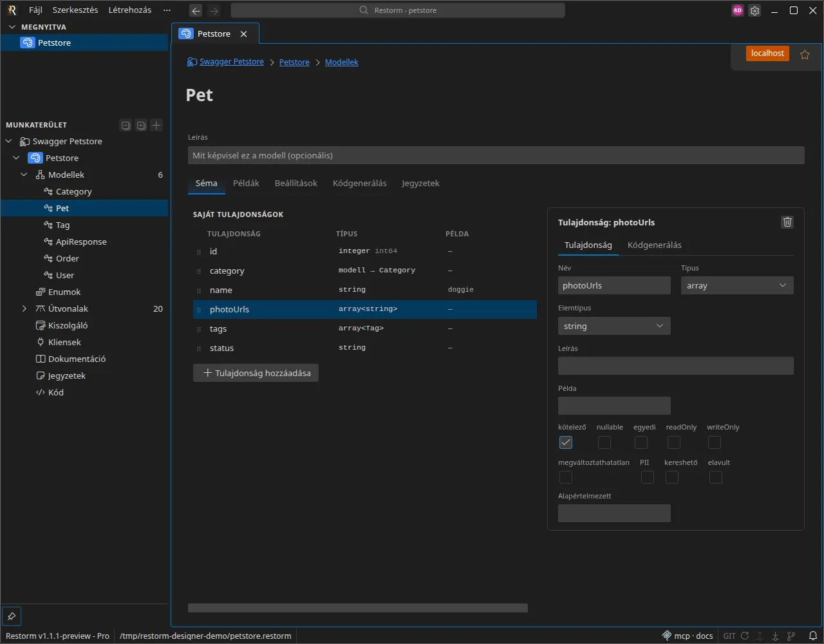
Task: Click the Restorm logo in title bar
Action: 12,10
